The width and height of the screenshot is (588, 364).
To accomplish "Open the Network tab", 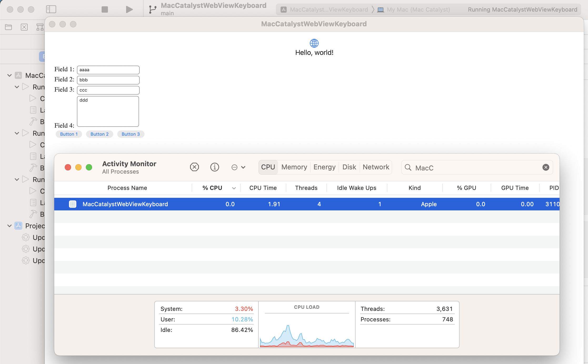I will pos(376,167).
